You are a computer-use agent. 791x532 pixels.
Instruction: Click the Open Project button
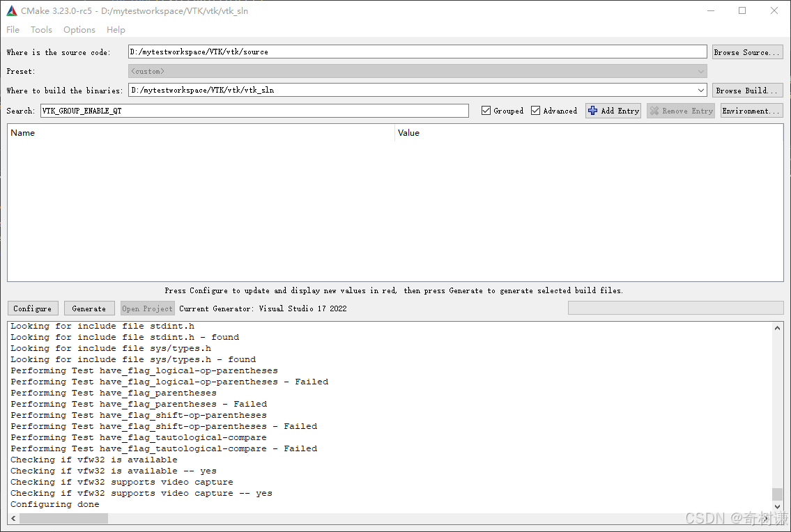[147, 308]
